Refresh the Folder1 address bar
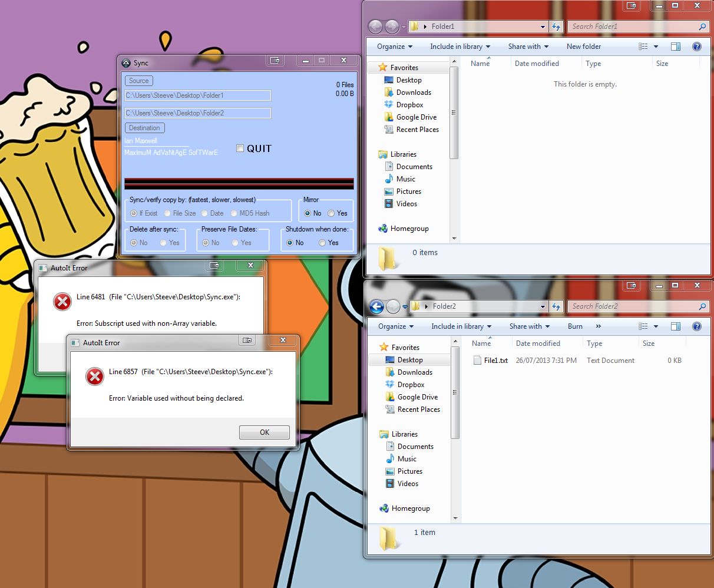The height and width of the screenshot is (588, 714). [x=556, y=27]
